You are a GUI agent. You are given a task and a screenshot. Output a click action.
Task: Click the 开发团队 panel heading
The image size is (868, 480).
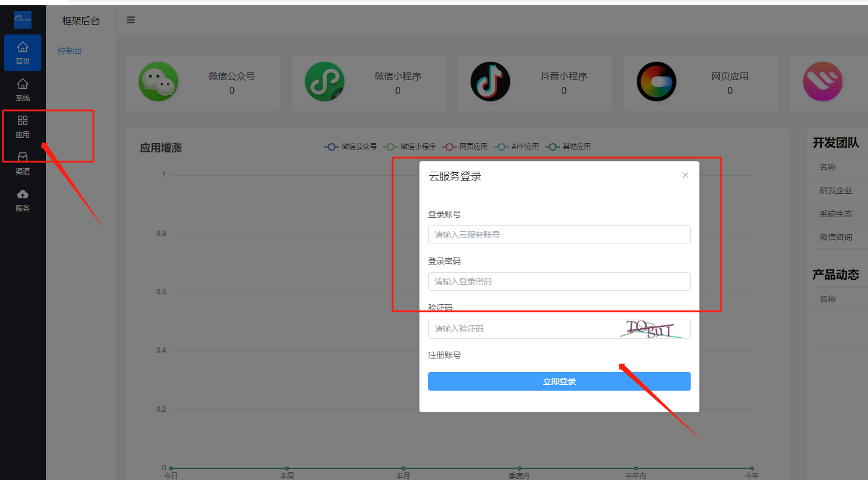point(836,142)
